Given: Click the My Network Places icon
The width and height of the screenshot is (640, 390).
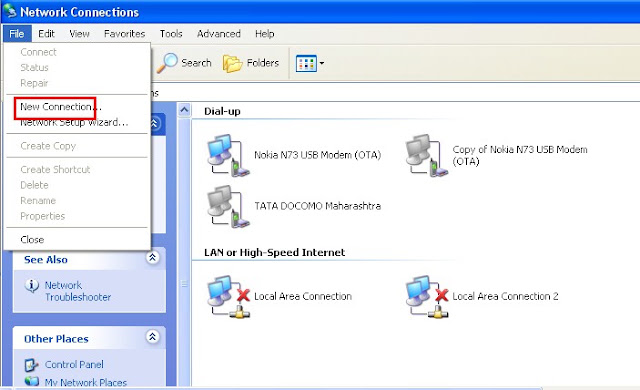Looking at the screenshot, I should (x=31, y=381).
